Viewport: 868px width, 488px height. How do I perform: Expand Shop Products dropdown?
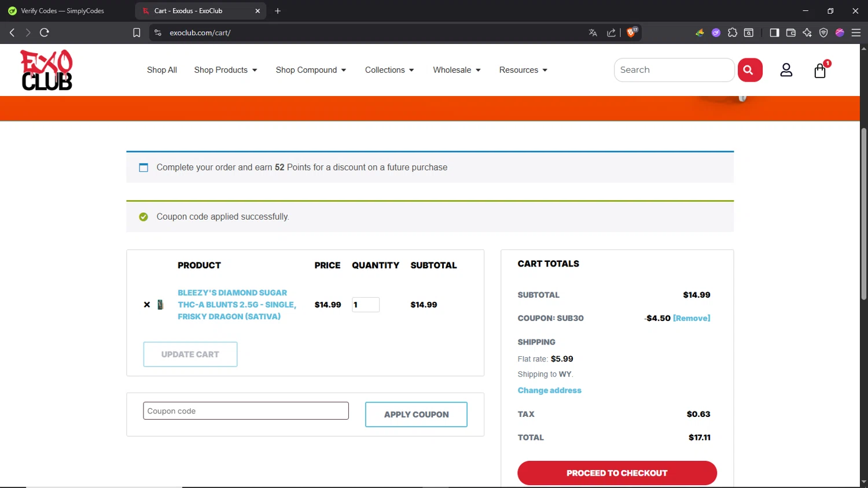226,70
